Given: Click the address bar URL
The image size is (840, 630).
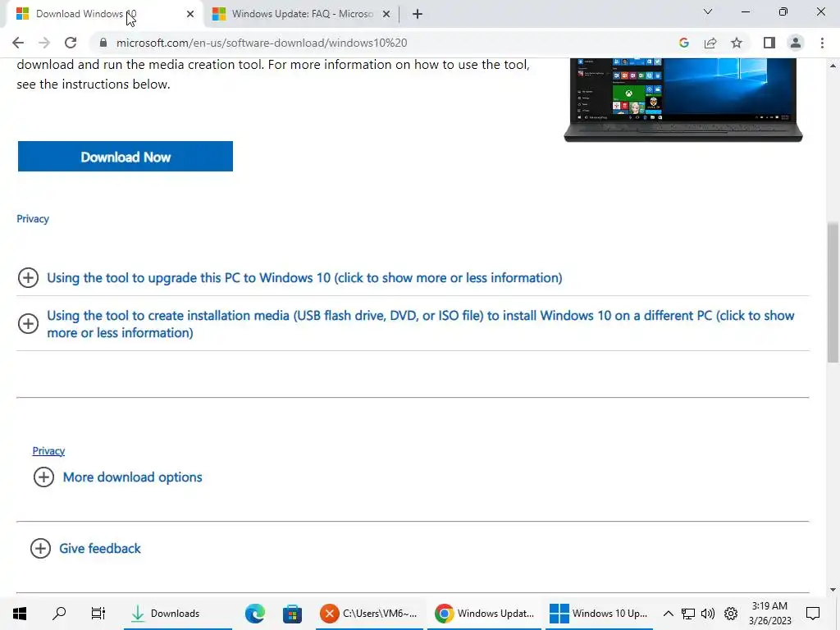Looking at the screenshot, I should [x=262, y=43].
